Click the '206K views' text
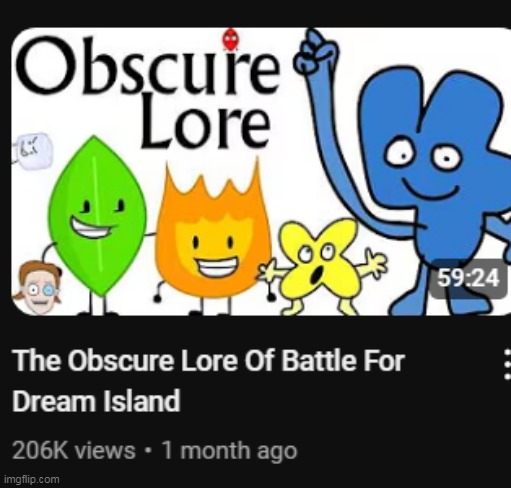The width and height of the screenshot is (511, 488). (74, 451)
